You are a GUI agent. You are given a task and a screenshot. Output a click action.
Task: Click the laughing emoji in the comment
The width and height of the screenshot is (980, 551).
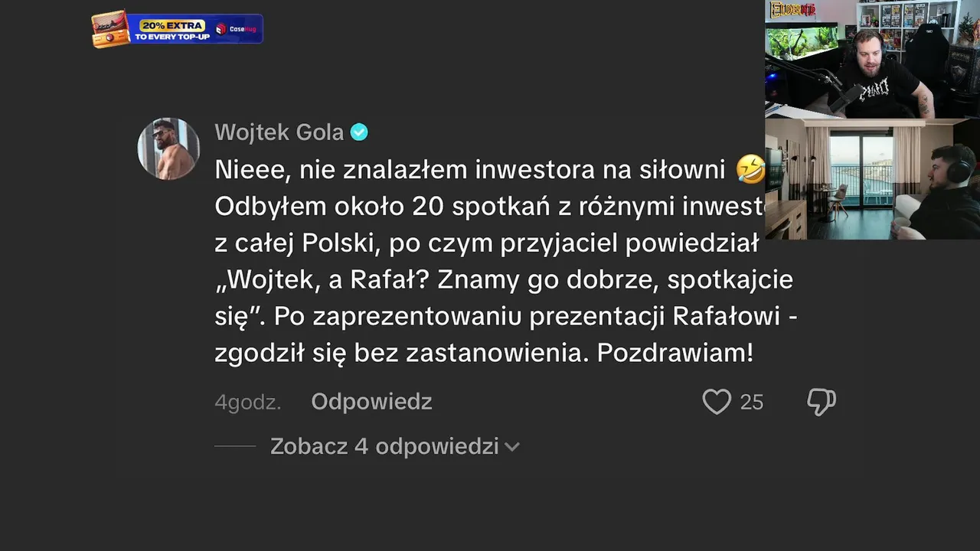(750, 170)
